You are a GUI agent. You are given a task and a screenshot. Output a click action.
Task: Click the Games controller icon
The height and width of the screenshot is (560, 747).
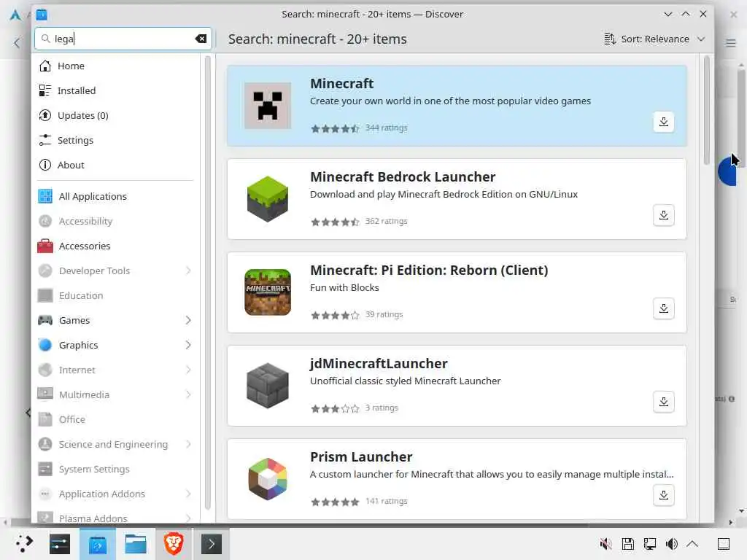coord(45,320)
